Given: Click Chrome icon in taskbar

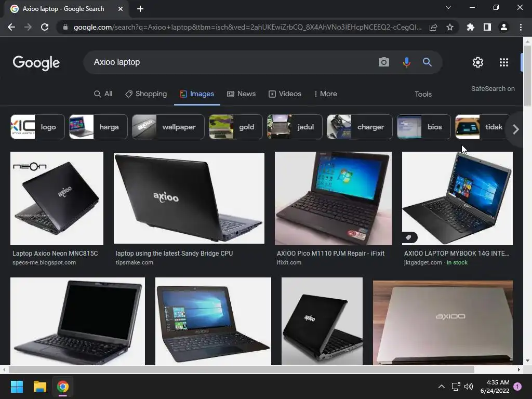Looking at the screenshot, I should click(x=63, y=387).
